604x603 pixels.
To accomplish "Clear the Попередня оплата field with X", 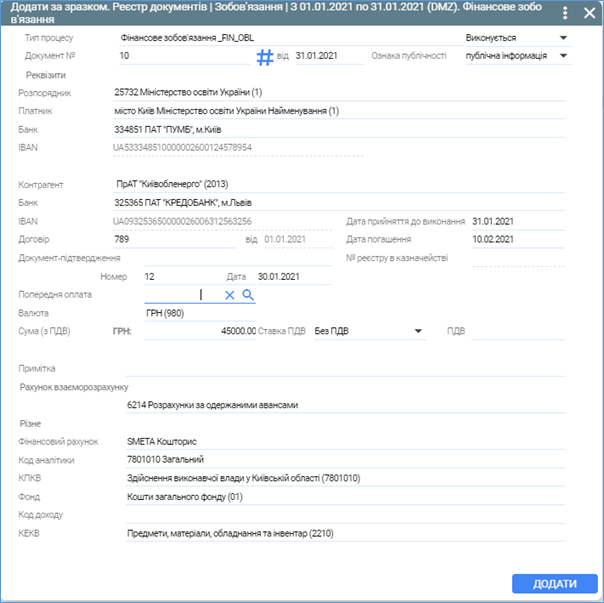I will pos(229,295).
